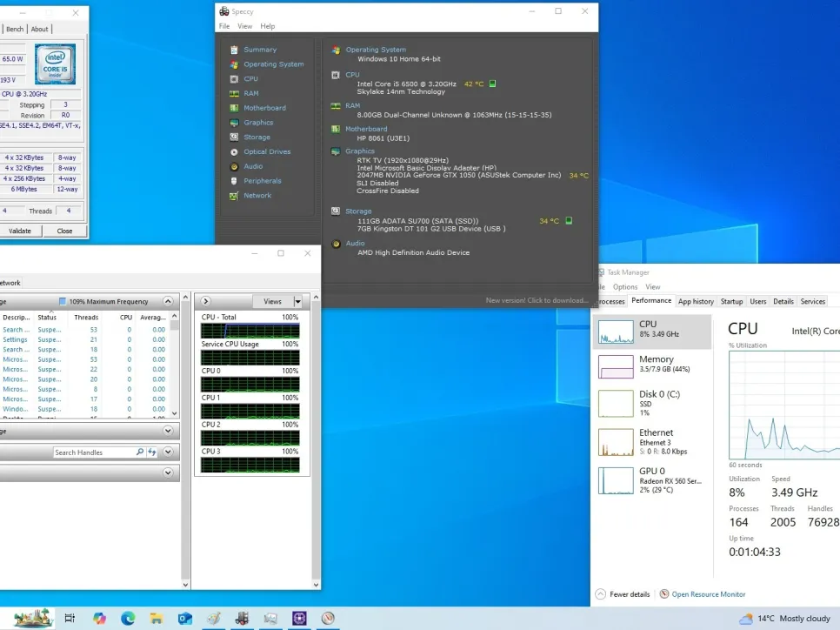Switch to Users tab in Task Manager

tap(757, 301)
